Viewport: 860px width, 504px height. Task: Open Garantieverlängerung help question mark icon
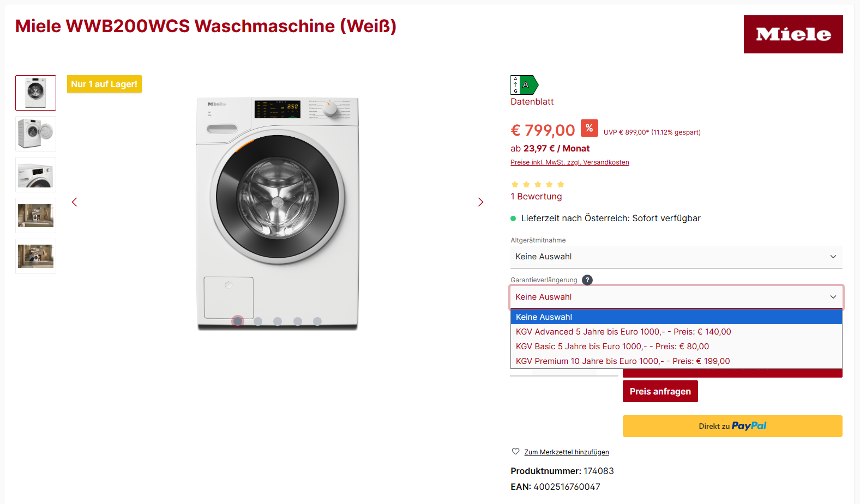point(587,280)
